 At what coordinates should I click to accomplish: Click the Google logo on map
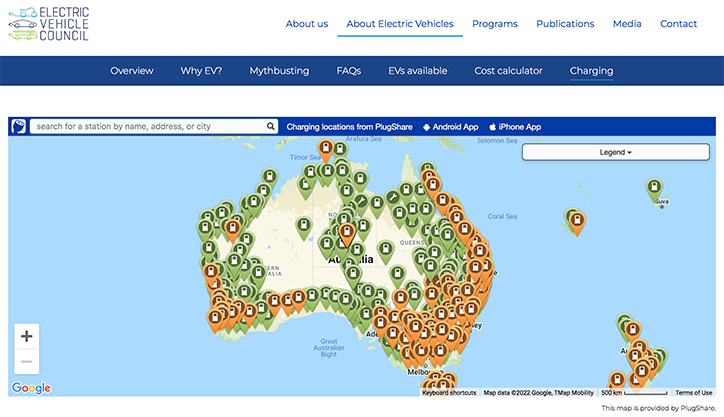click(x=31, y=387)
